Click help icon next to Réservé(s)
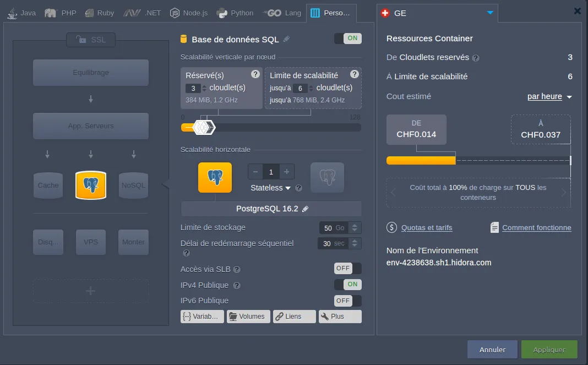The image size is (588, 365). (x=255, y=75)
